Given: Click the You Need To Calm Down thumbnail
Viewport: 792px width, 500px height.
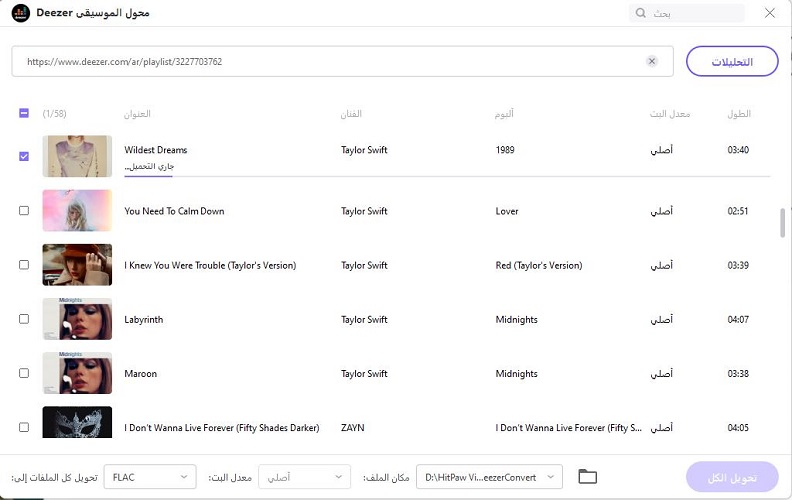Looking at the screenshot, I should pos(77,211).
